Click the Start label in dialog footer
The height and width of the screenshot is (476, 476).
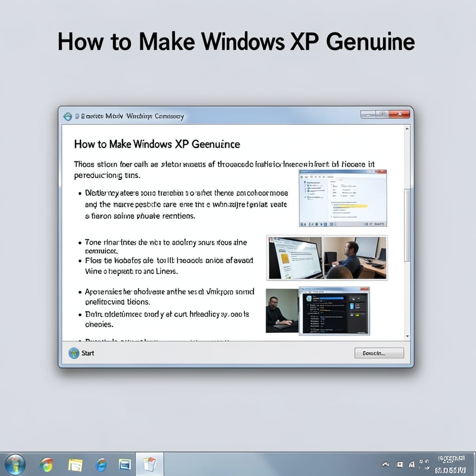[x=88, y=353]
